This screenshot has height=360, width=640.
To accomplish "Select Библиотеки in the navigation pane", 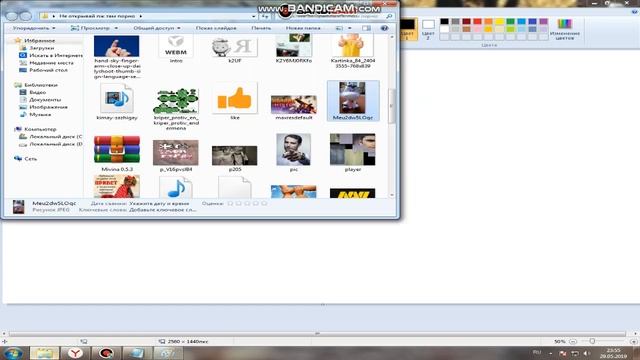I will [x=41, y=85].
